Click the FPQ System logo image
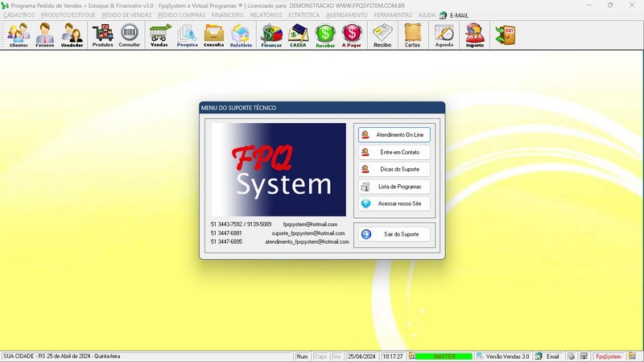This screenshot has height=362, width=644. (x=279, y=170)
